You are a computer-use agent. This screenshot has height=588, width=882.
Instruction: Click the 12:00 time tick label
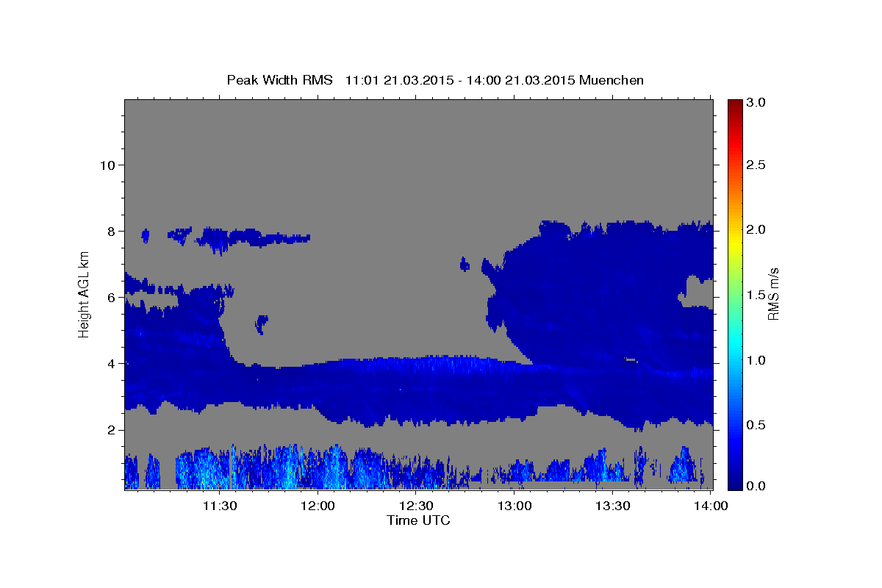tap(318, 506)
